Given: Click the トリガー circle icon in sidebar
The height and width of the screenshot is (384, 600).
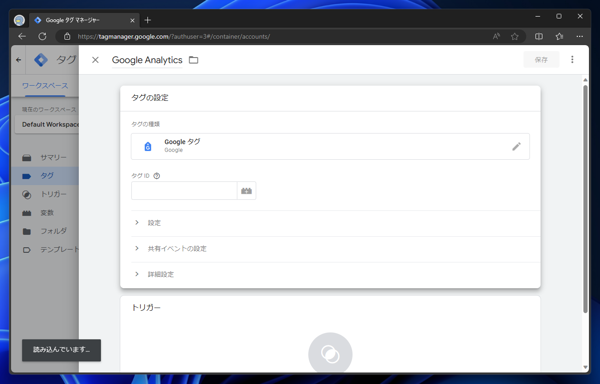Looking at the screenshot, I should coord(26,194).
